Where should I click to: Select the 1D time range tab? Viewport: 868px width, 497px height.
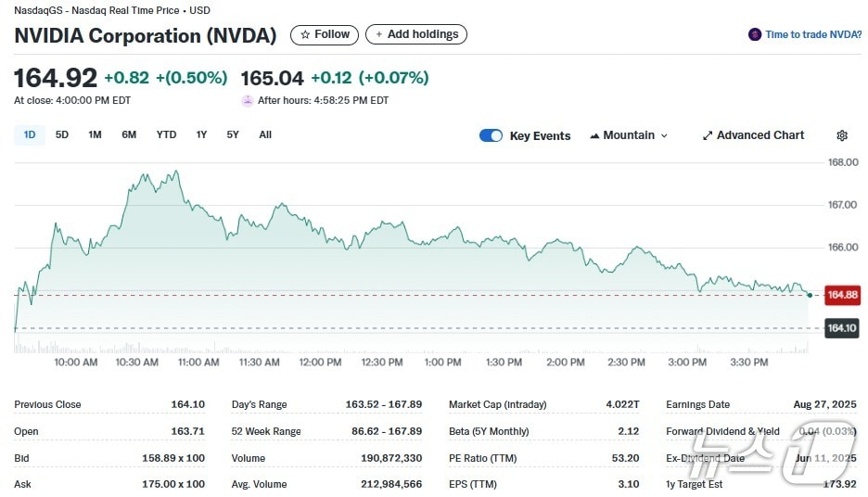point(30,134)
